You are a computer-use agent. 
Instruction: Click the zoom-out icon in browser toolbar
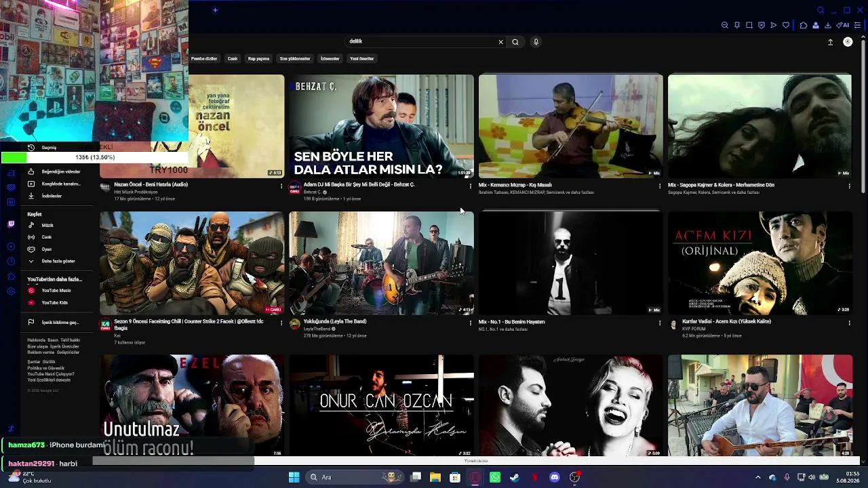[x=725, y=25]
